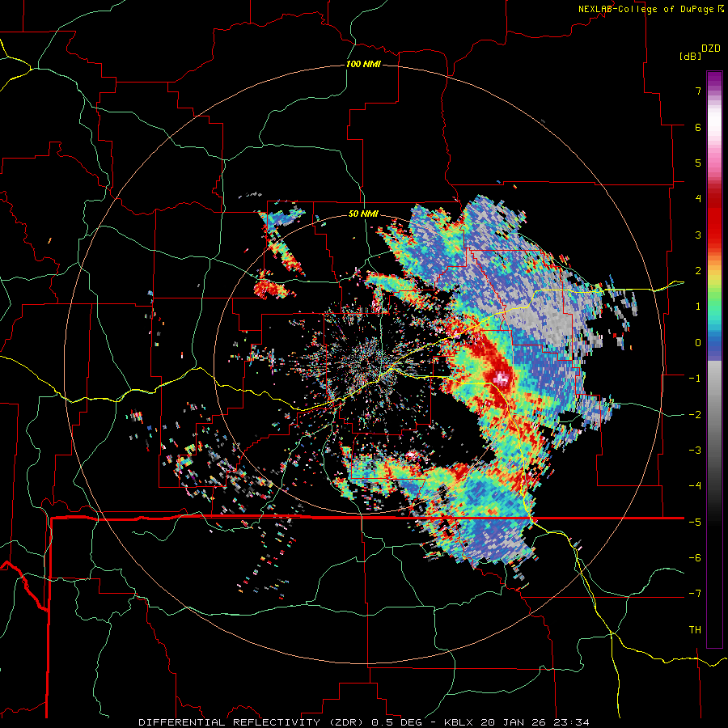
Task: Click the 3 value on the scale
Action: [x=698, y=235]
